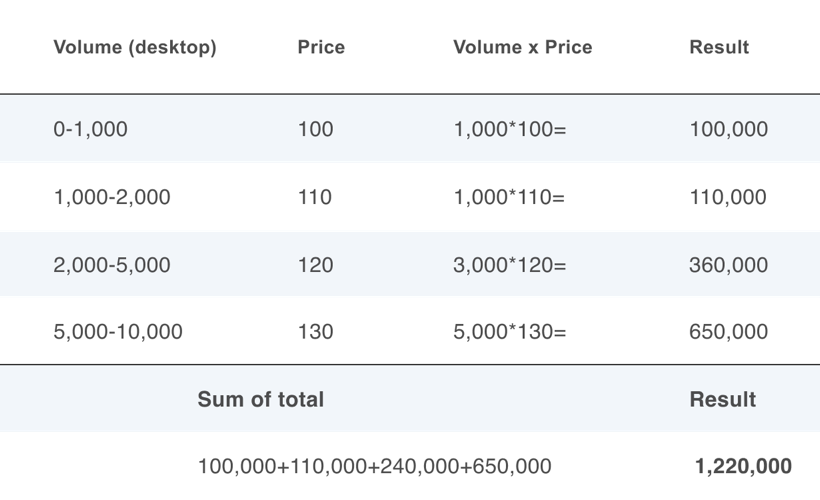The image size is (820, 500).
Task: Select the 1,000-2,000 volume cell
Action: [112, 197]
